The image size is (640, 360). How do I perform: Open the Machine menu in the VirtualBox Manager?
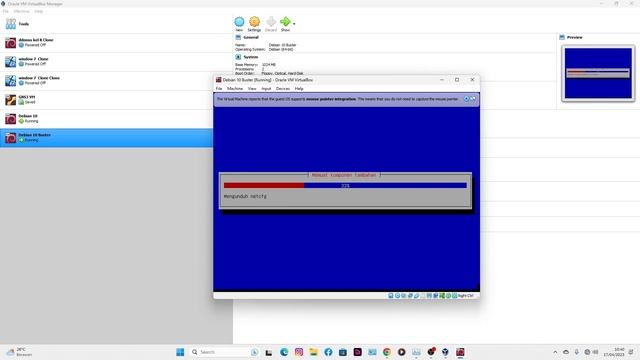[x=22, y=11]
